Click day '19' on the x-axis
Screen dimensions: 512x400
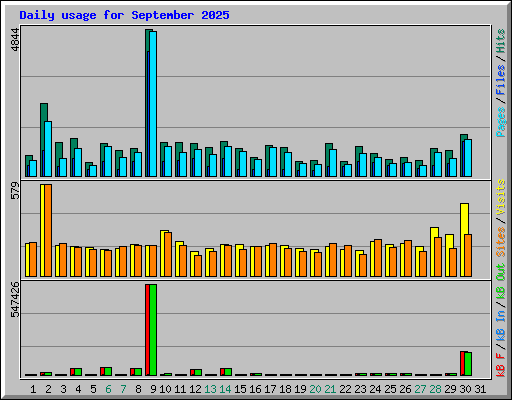[300, 389]
